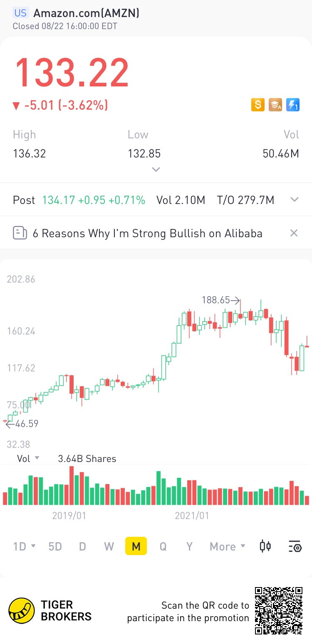
Task: Select the Y yearly chart tab
Action: 190,546
